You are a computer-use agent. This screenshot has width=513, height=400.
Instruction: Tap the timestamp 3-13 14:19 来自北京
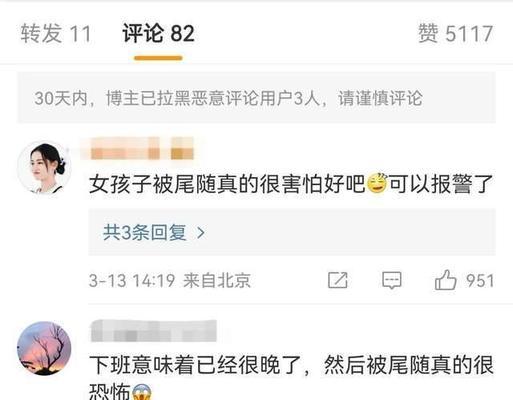[170, 280]
